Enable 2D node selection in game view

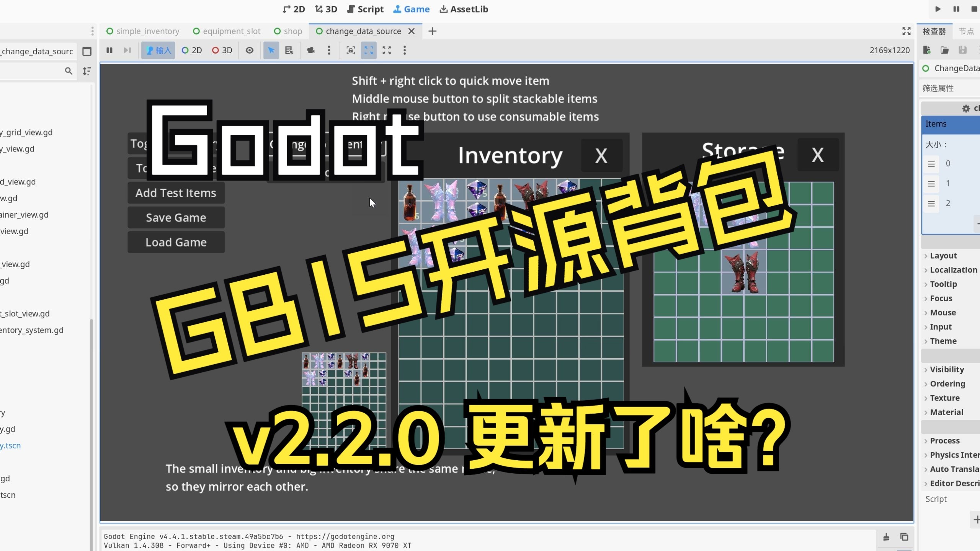pos(192,50)
